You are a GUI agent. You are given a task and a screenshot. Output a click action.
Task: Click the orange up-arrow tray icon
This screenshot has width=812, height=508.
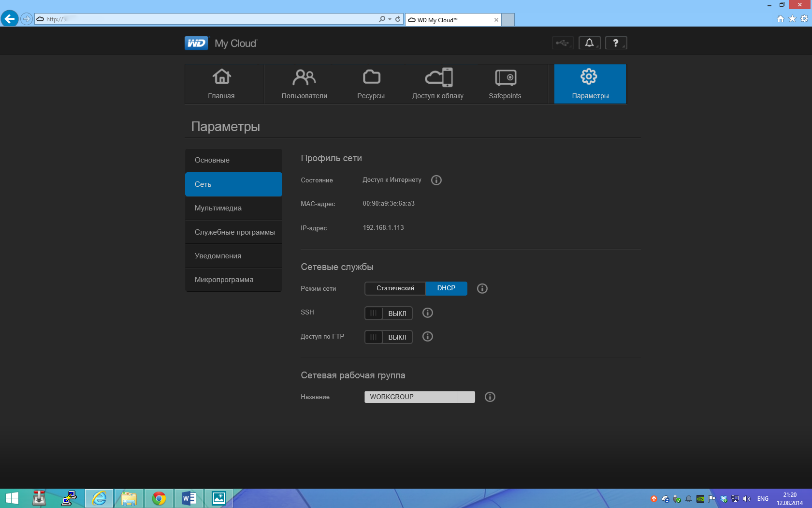pos(654,499)
